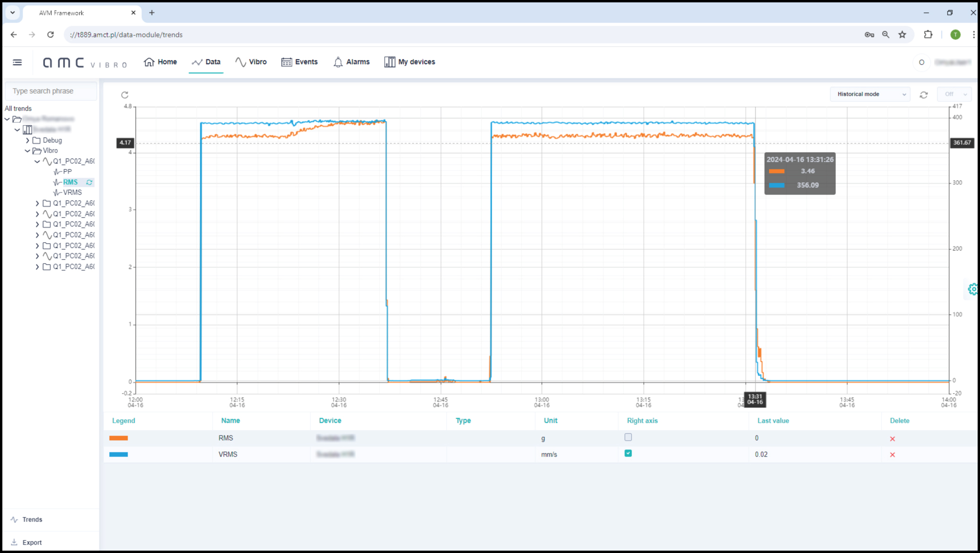Click the search phrase input field

tap(51, 91)
